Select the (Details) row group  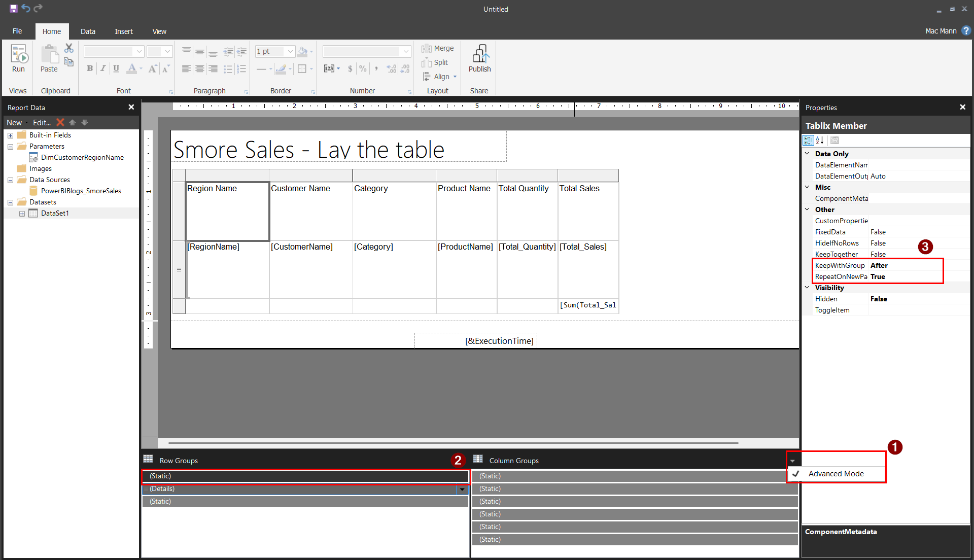click(305, 489)
